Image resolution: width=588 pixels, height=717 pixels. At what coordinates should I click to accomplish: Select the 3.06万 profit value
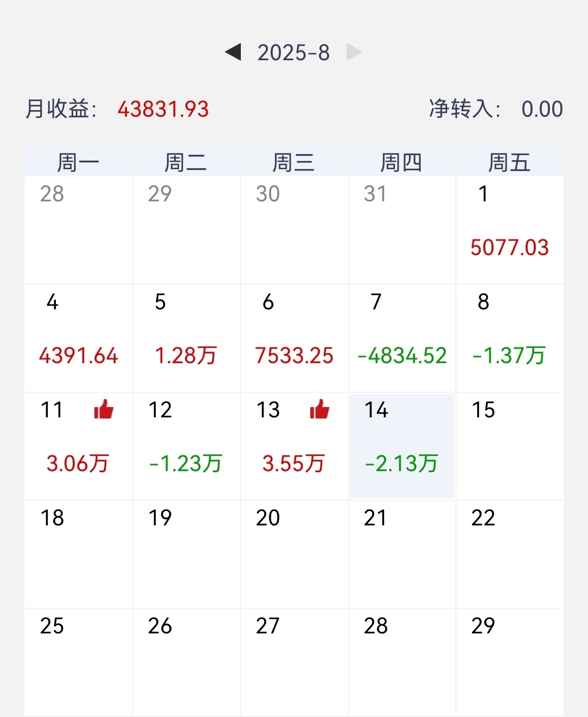(78, 464)
